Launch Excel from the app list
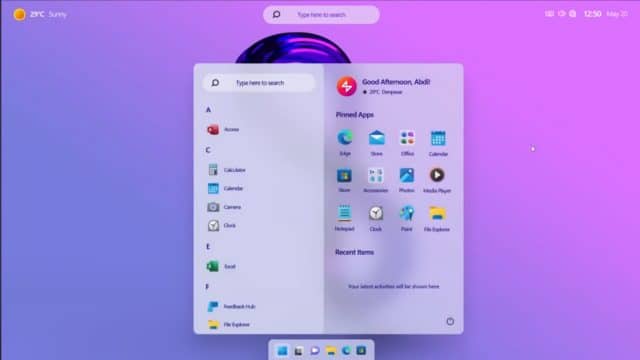Image resolution: width=640 pixels, height=360 pixels. click(x=221, y=267)
